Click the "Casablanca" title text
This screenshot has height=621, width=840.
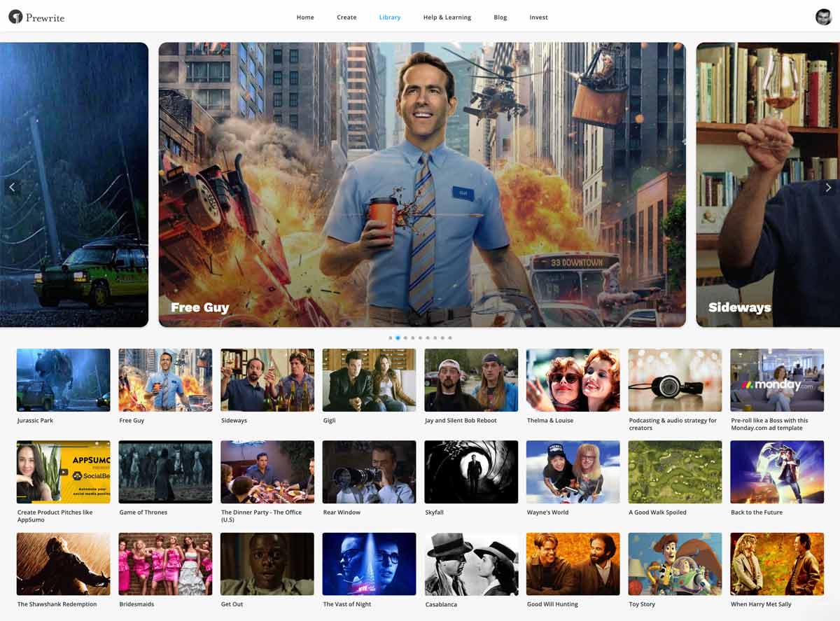pyautogui.click(x=441, y=604)
